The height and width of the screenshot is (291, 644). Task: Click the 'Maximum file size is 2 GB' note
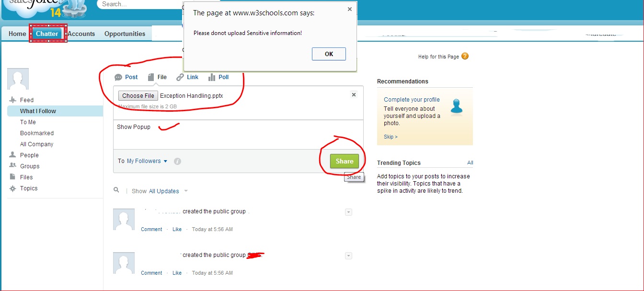148,106
